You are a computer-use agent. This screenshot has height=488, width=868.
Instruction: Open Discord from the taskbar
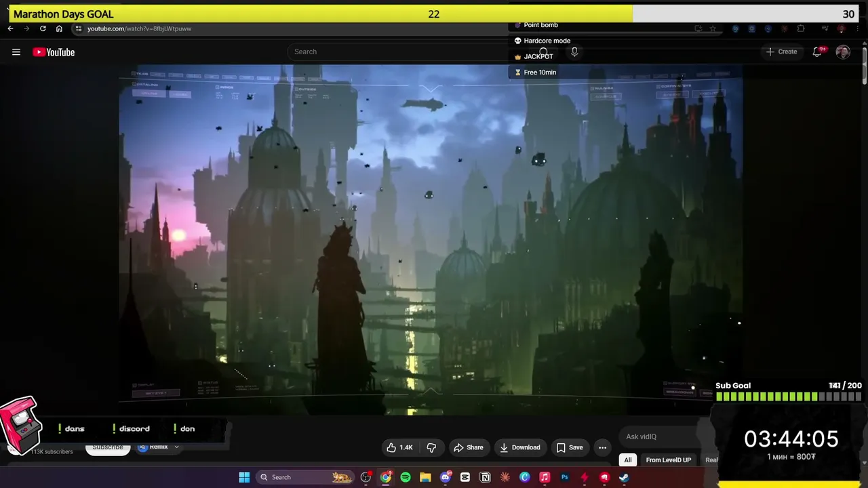[x=446, y=477]
